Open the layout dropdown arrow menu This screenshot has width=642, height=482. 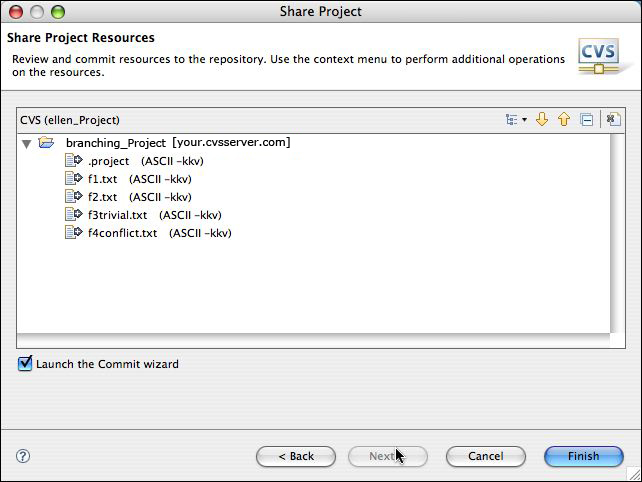pyautogui.click(x=525, y=121)
